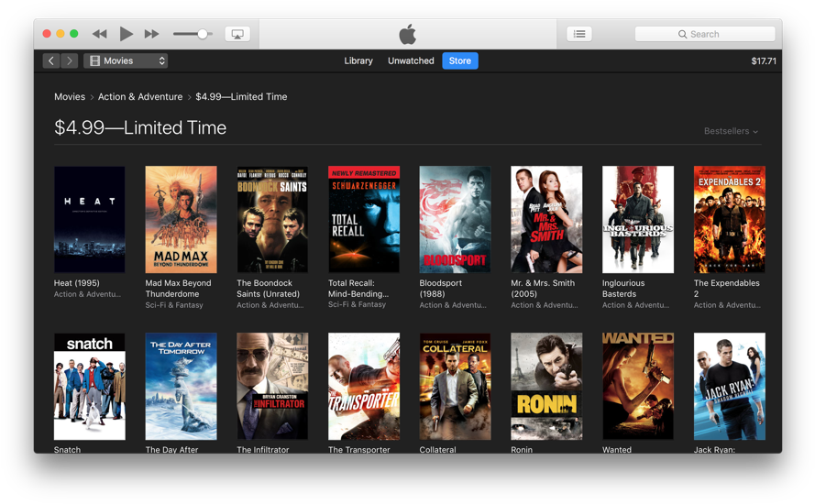Click the 'Bloodsport (1988)' title text

(x=440, y=289)
